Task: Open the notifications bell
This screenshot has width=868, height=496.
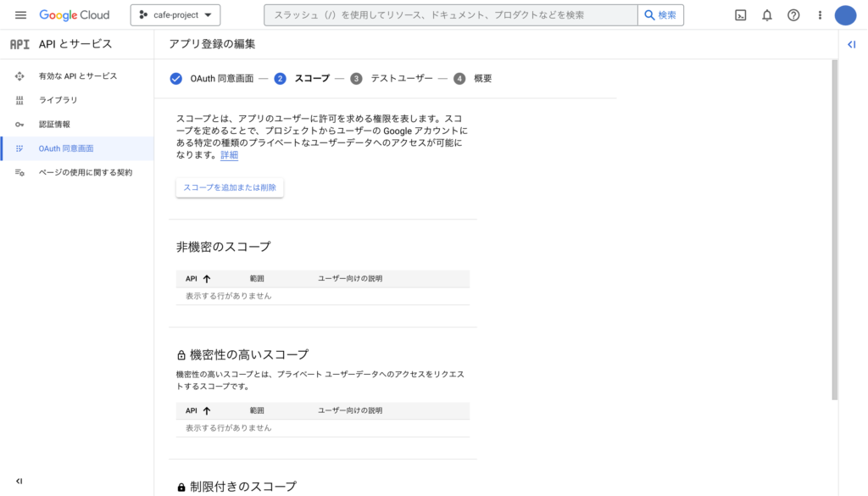Action: [x=766, y=15]
